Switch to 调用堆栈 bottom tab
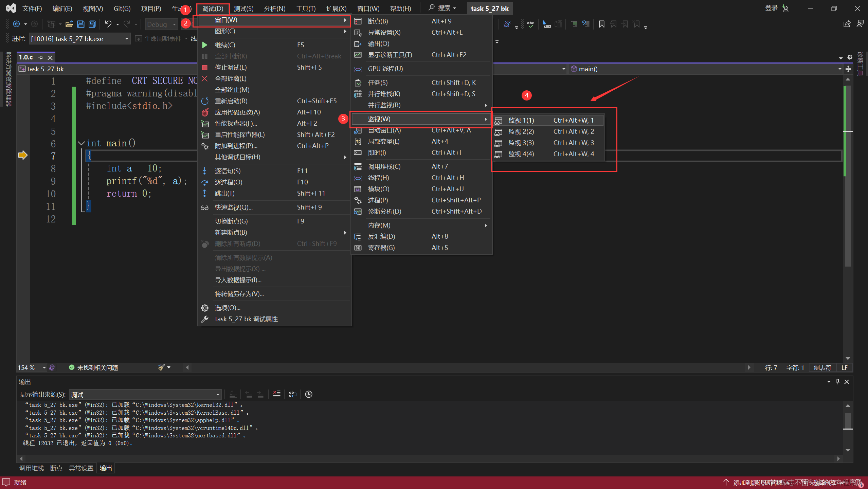 pyautogui.click(x=32, y=468)
